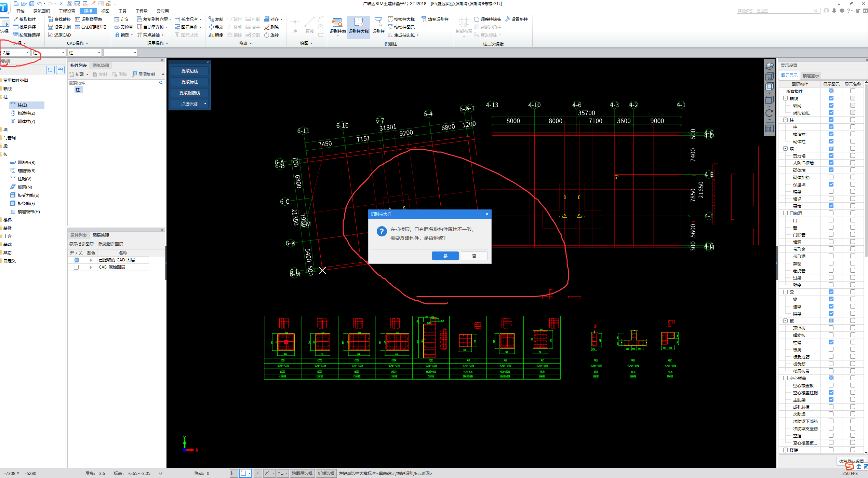Click the 删除 delete tool
Image resolution: width=868 pixels, height=478 pixels.
(x=271, y=27)
